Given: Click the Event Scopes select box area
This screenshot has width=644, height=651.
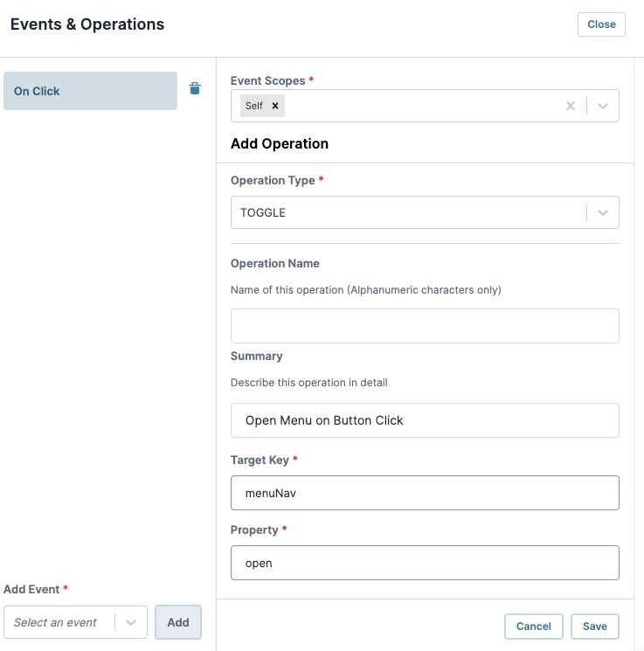Looking at the screenshot, I should [x=425, y=106].
